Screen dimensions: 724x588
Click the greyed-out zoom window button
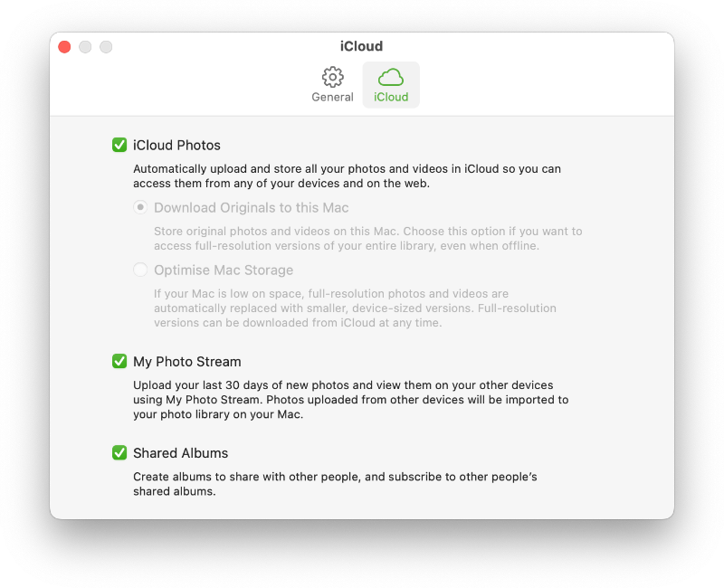[106, 47]
